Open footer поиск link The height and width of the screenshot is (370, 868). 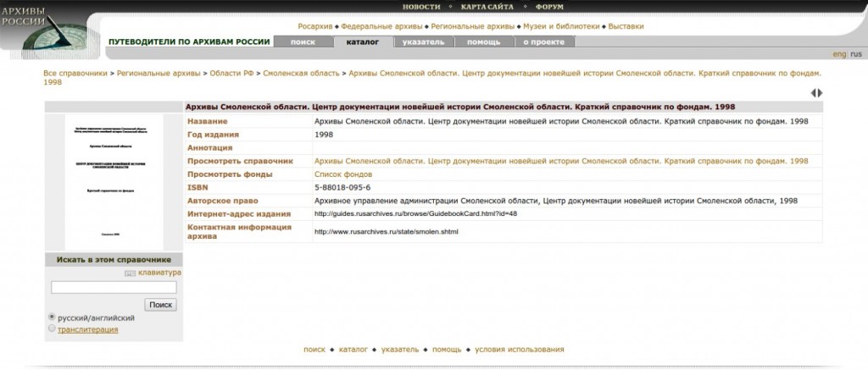[314, 350]
